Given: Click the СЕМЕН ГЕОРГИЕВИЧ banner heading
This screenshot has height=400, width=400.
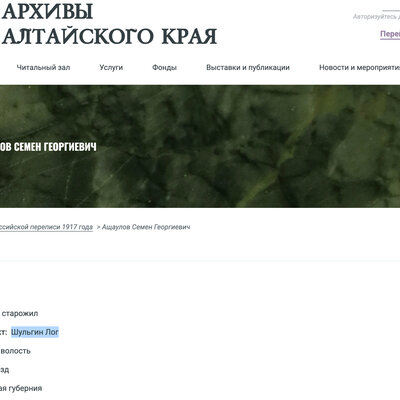Looking at the screenshot, I should 48,147.
